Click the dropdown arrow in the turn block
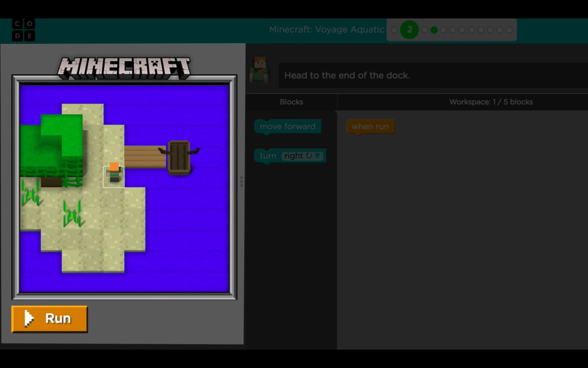 tap(318, 156)
